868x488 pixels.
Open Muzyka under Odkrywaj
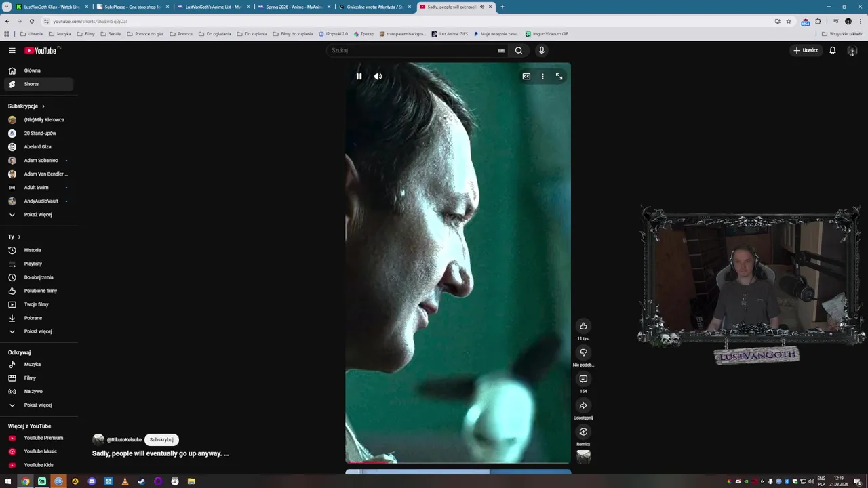click(39, 365)
